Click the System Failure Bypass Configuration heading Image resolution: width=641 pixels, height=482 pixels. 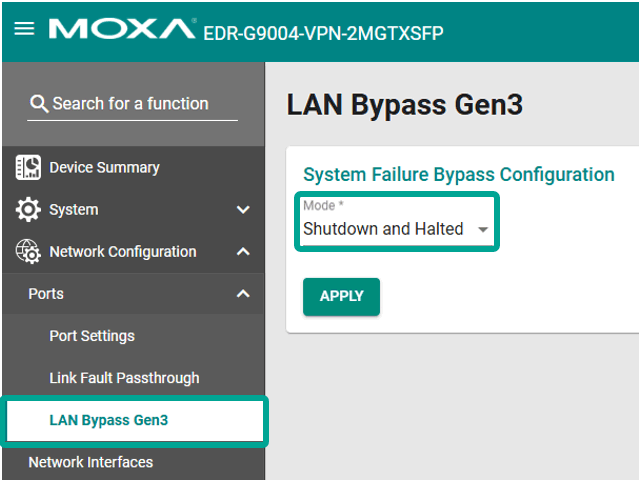[458, 175]
